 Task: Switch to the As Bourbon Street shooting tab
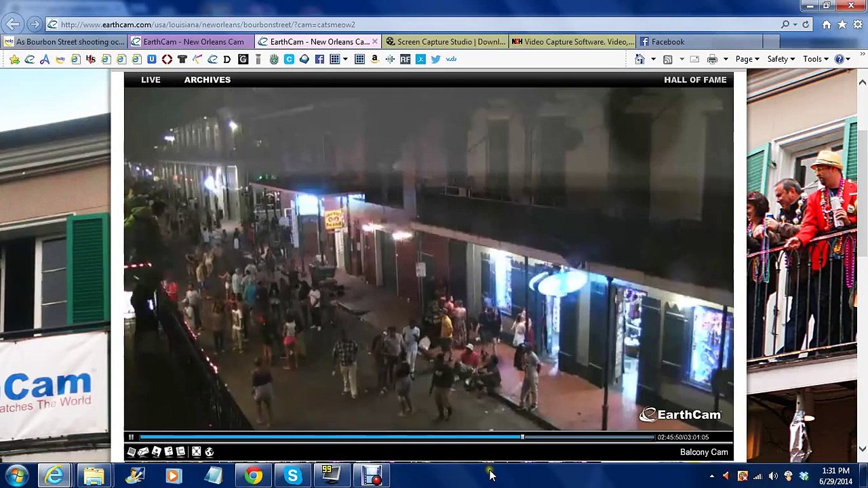64,41
